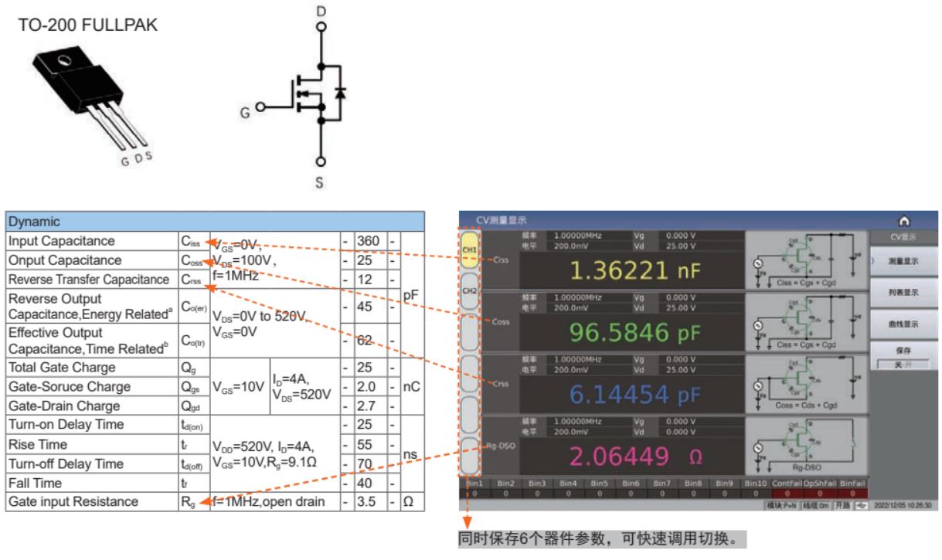Open the 测量显示 menu item
Screen dimensions: 942x560
tap(903, 261)
